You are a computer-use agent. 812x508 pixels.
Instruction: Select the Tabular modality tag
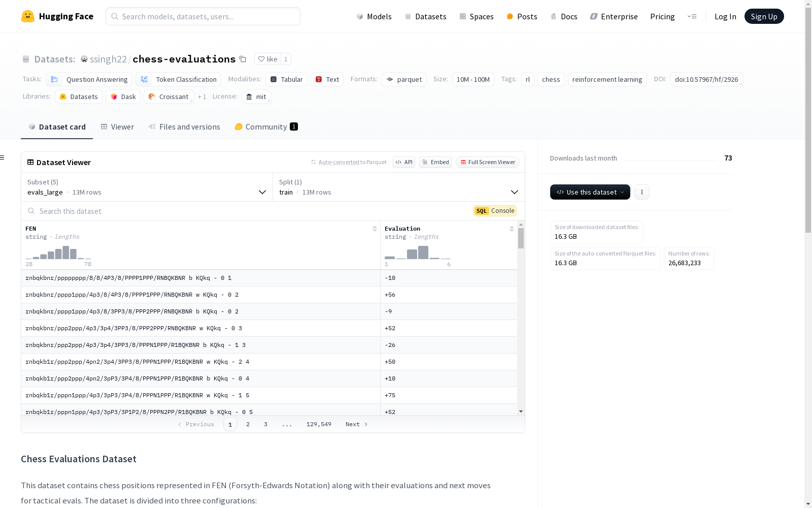click(287, 79)
